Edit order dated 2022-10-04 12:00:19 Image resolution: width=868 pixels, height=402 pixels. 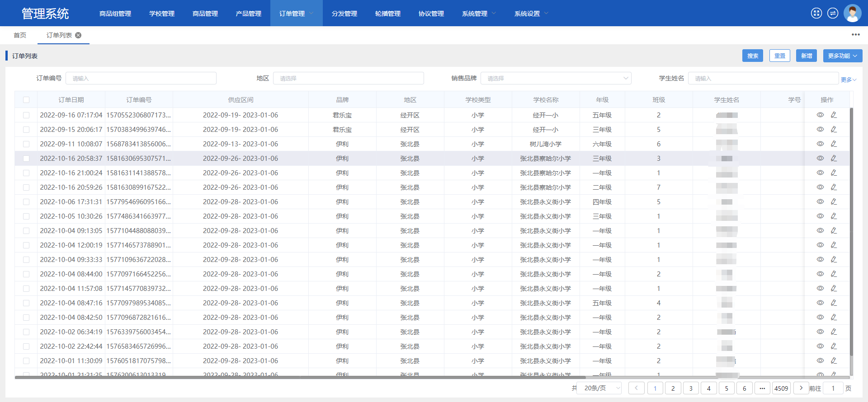coord(834,245)
